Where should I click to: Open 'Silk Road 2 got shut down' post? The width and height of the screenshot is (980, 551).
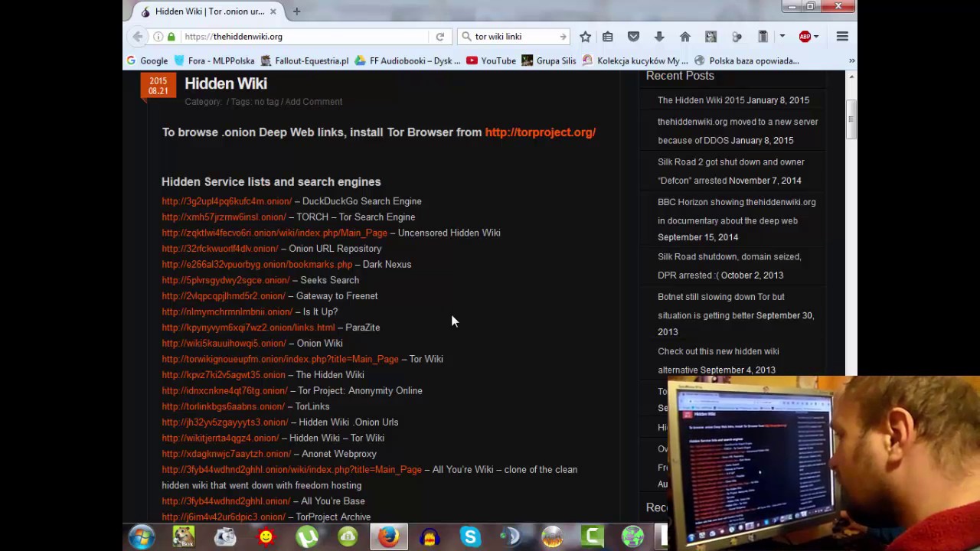[x=730, y=171]
